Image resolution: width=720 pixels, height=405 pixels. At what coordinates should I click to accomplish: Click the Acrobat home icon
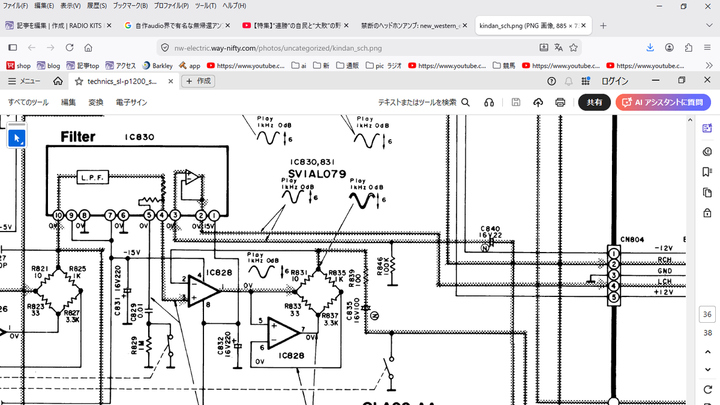click(x=58, y=81)
